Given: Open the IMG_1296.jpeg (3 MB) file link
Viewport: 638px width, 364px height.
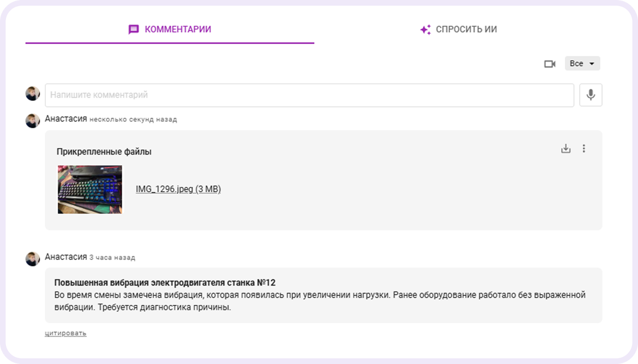Looking at the screenshot, I should 178,189.
